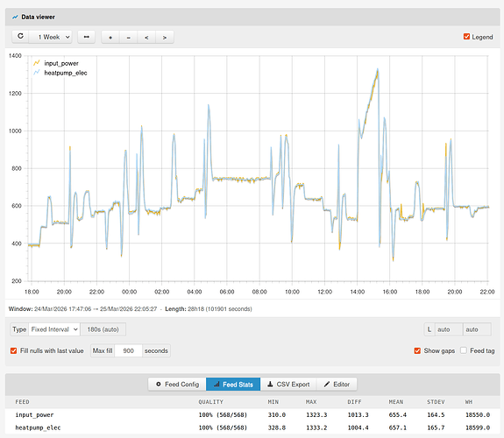Pan left with the less-than arrow
The width and height of the screenshot is (504, 438).
click(146, 38)
